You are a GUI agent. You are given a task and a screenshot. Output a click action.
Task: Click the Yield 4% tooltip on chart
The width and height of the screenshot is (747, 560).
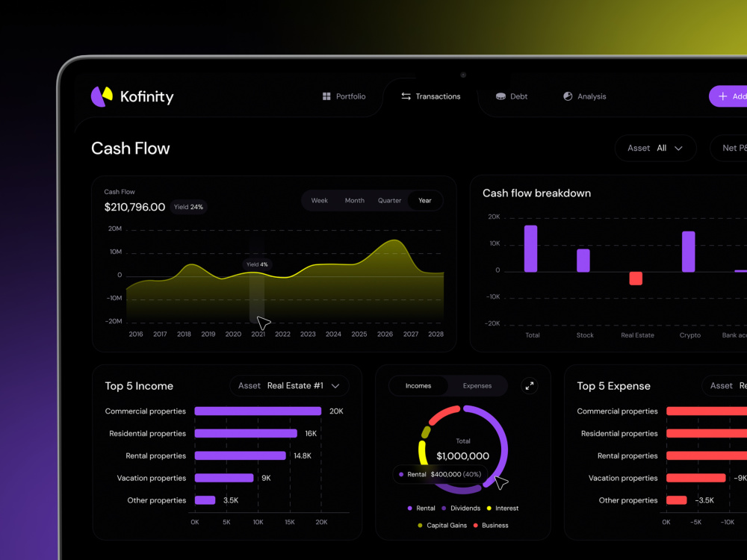(257, 264)
